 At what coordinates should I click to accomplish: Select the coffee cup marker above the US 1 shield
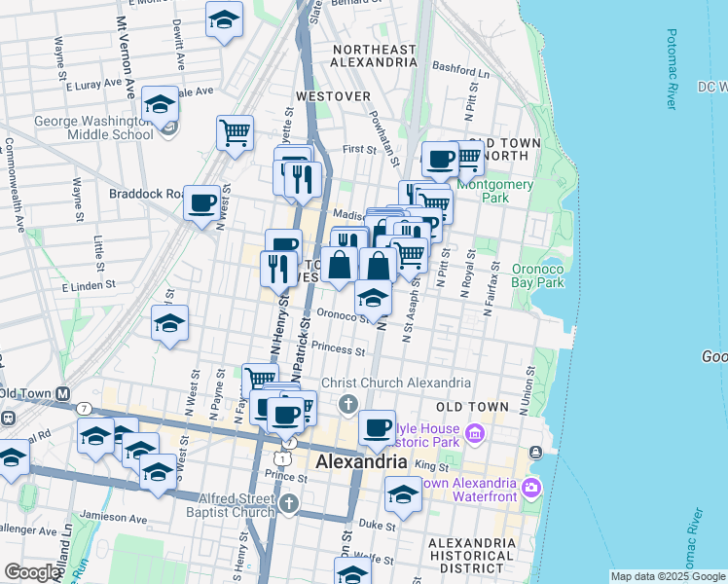tap(286, 418)
